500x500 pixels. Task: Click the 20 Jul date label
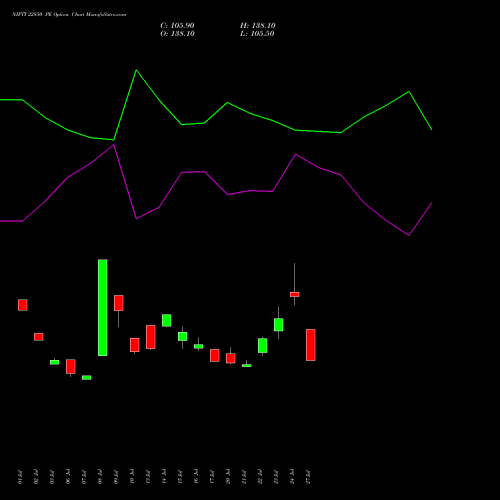[228, 477]
